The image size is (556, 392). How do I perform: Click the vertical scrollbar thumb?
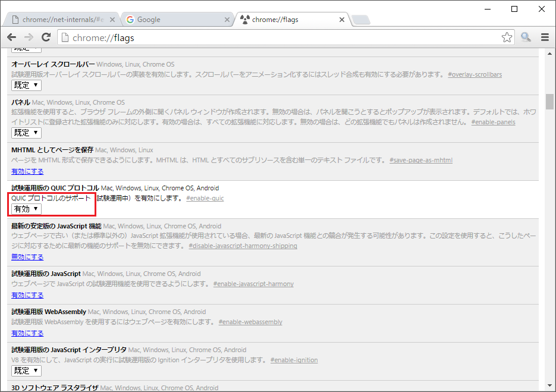click(550, 102)
